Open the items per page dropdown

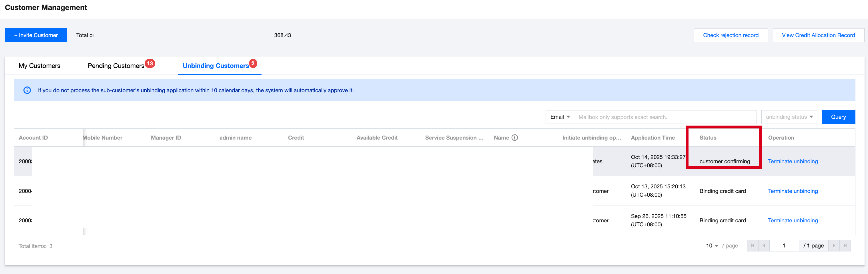(712, 246)
